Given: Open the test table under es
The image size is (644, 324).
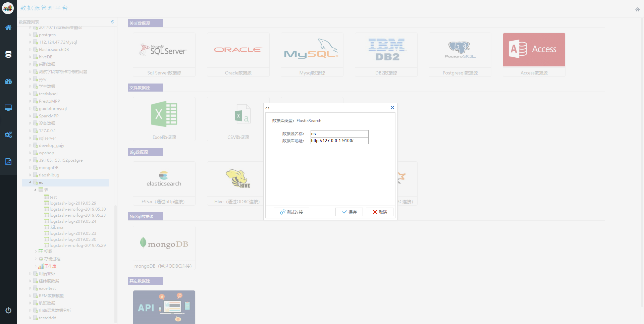Looking at the screenshot, I should tap(53, 197).
